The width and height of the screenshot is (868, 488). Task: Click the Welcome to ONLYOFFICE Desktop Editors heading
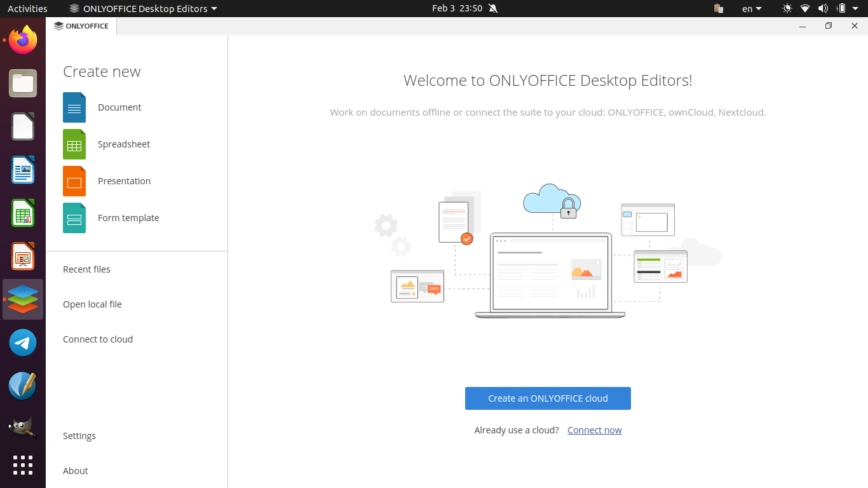click(x=548, y=81)
